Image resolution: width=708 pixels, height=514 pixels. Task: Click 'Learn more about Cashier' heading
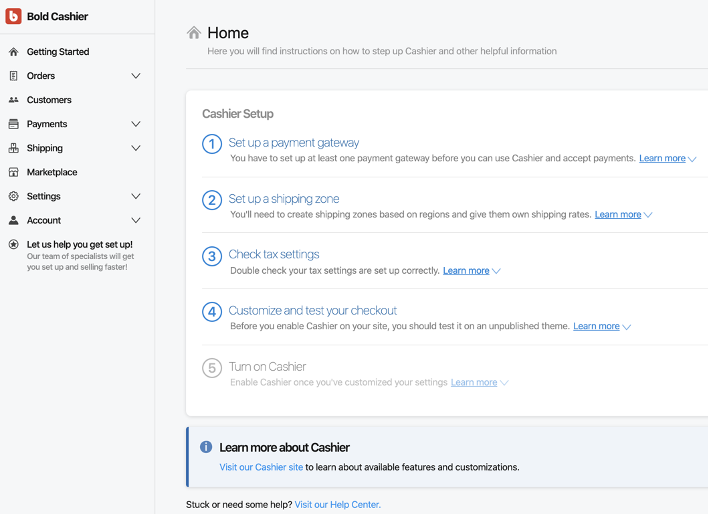(284, 448)
